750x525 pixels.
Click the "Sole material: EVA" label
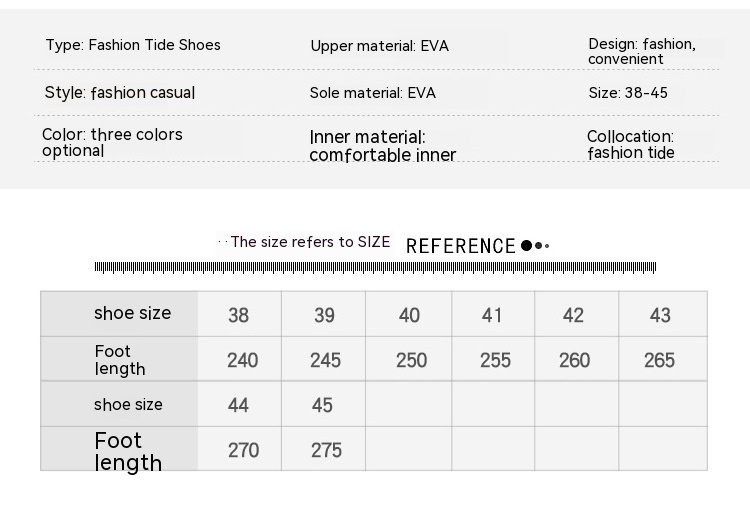[x=373, y=93]
